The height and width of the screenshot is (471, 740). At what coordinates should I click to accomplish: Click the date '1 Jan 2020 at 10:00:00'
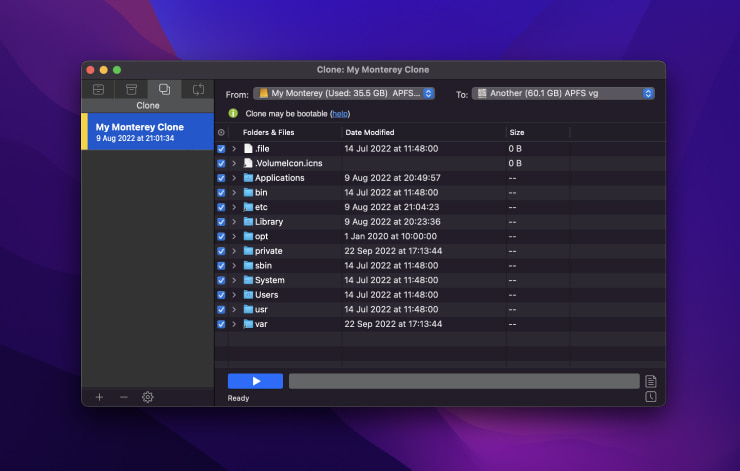click(390, 236)
